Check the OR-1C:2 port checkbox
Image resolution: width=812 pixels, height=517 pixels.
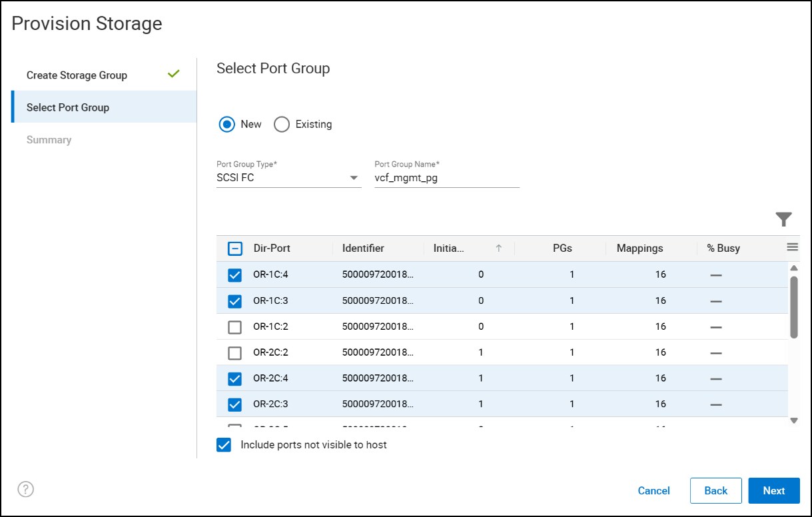(x=234, y=327)
